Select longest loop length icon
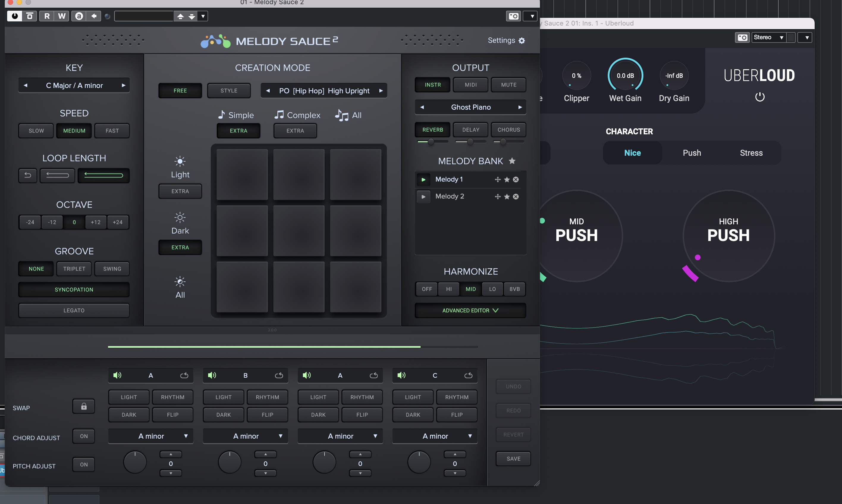Image resolution: width=842 pixels, height=504 pixels. point(103,175)
